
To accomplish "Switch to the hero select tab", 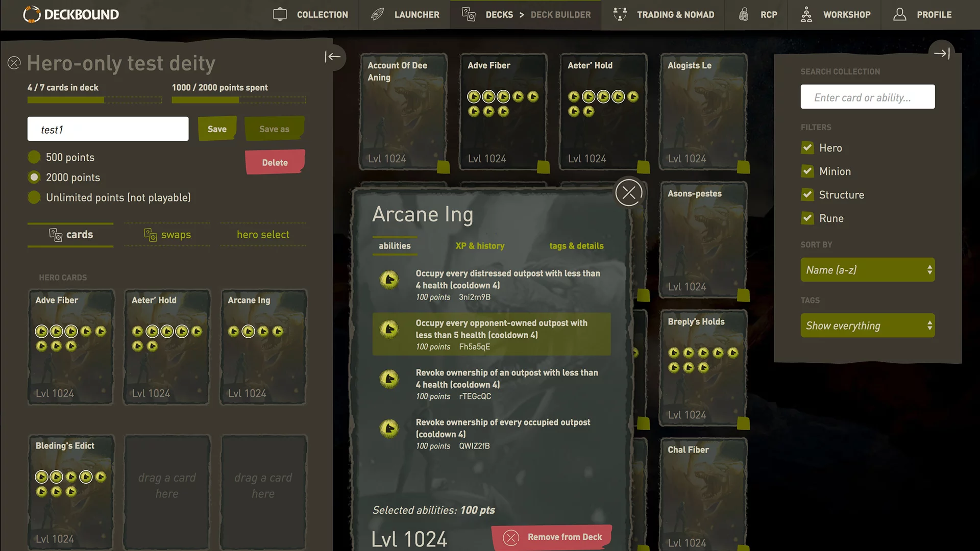I will click(263, 235).
